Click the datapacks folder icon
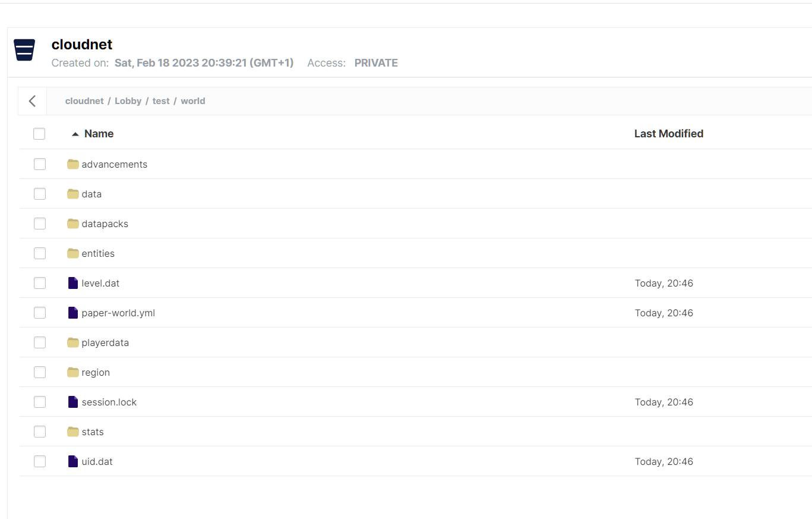 pos(73,224)
